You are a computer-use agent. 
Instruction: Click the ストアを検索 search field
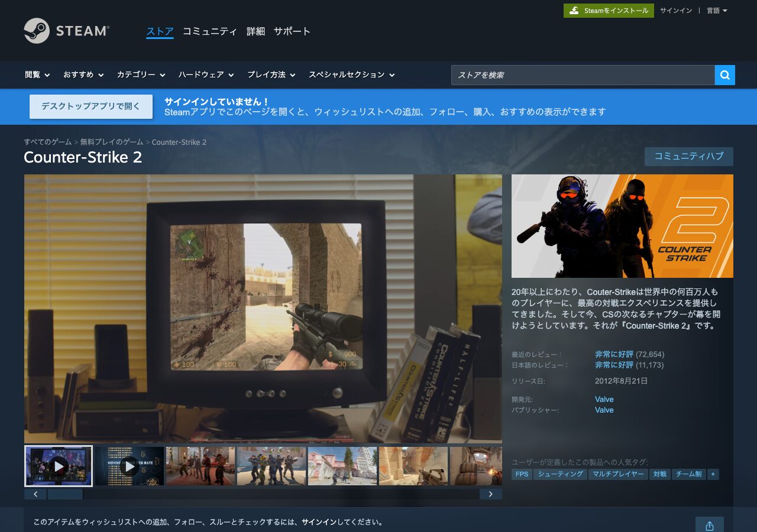583,75
